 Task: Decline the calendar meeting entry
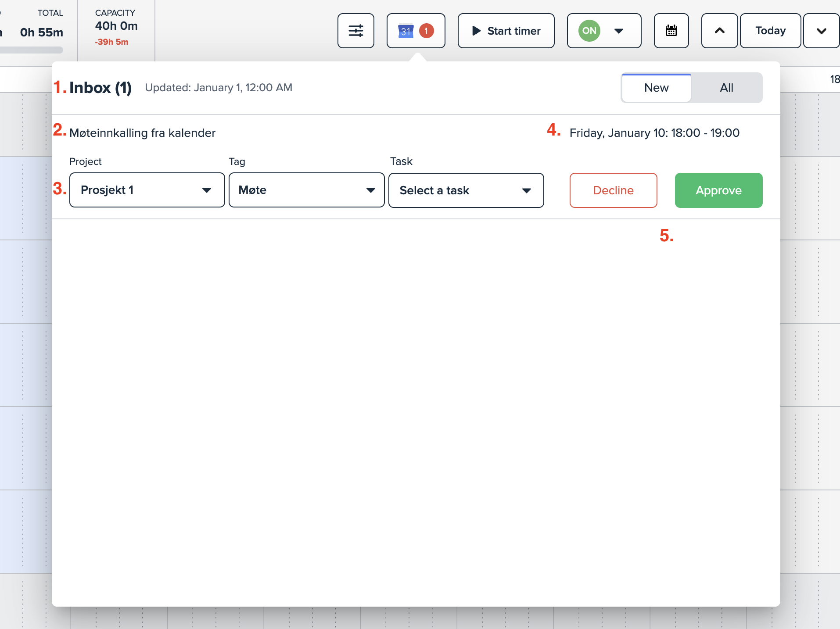click(613, 190)
